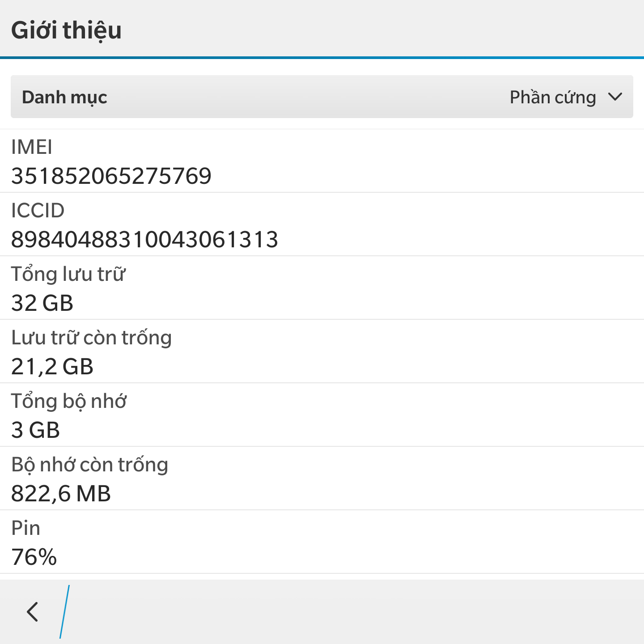Viewport: 644px width, 644px height.
Task: Expand the Danh mục dropdown chevron
Action: coord(615,97)
